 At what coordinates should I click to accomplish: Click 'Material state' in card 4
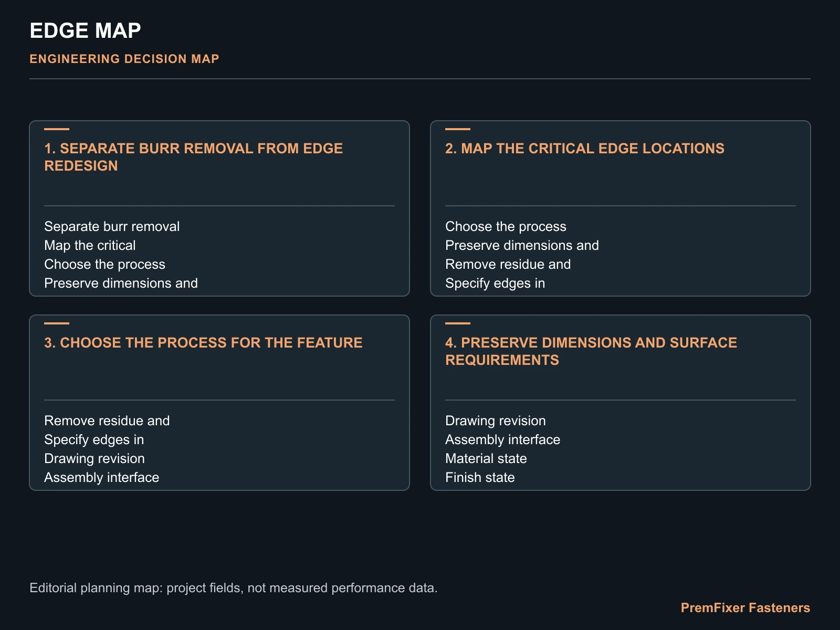pos(486,458)
